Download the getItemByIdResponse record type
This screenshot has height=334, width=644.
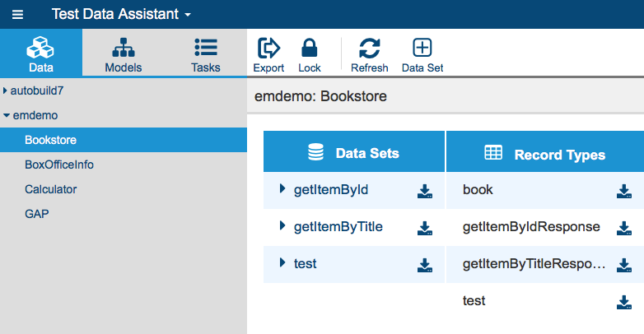[x=624, y=228]
